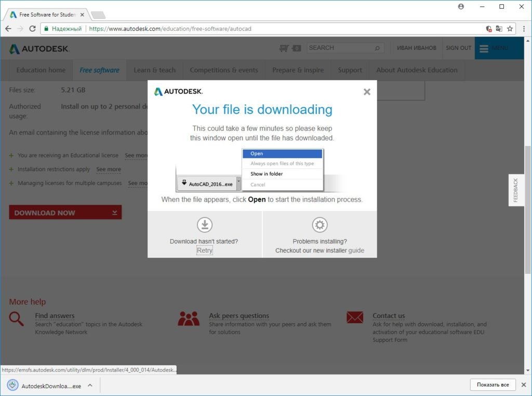Open downloaded AutodeskDownloa....exe file
The height and width of the screenshot is (396, 532).
45,386
